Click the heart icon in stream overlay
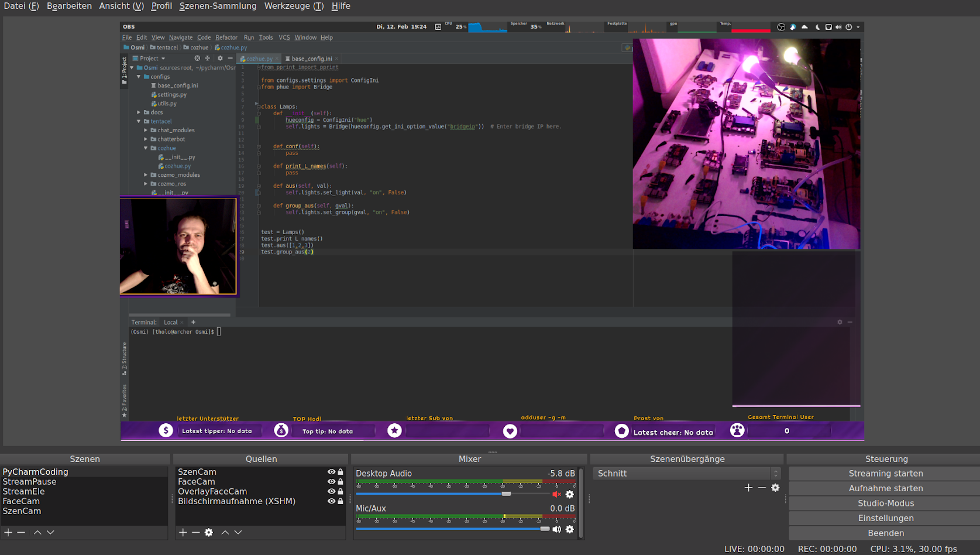Viewport: 980px width, 555px height. pyautogui.click(x=510, y=431)
